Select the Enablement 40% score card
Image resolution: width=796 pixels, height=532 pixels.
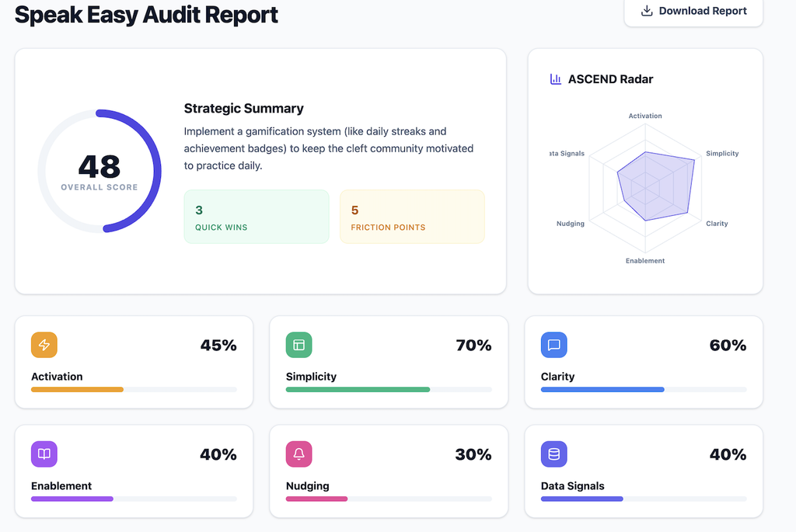click(x=134, y=471)
